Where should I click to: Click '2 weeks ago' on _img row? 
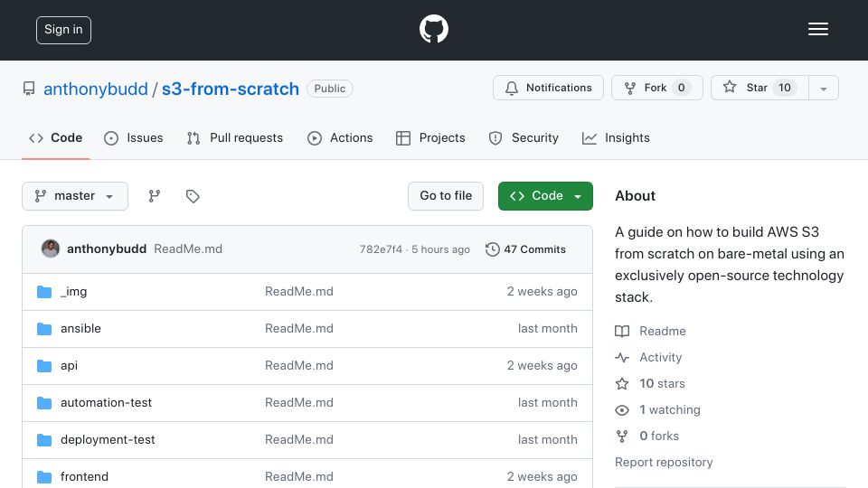[542, 292]
